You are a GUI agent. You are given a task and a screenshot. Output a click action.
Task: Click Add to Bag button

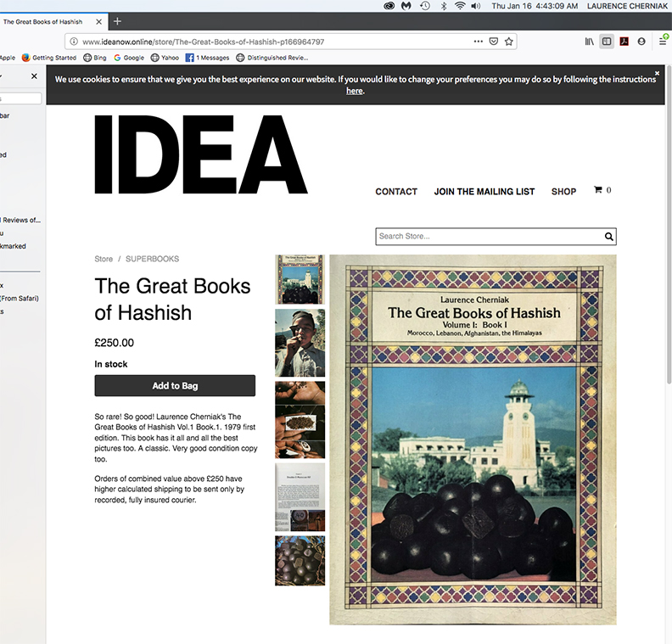click(x=175, y=385)
